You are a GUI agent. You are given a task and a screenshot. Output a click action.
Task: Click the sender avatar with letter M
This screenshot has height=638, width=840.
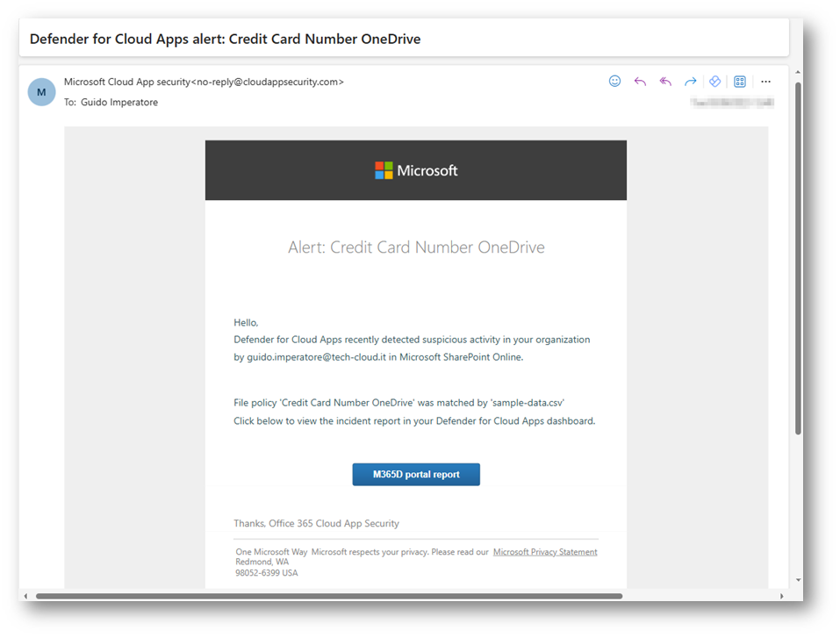click(41, 92)
